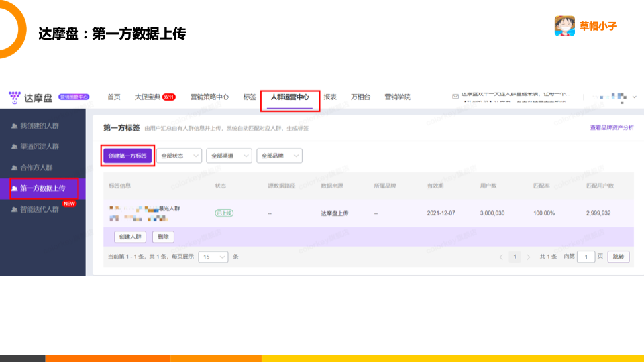Go to the next page arrow
Viewport: 644px width, 362px height.
click(528, 257)
